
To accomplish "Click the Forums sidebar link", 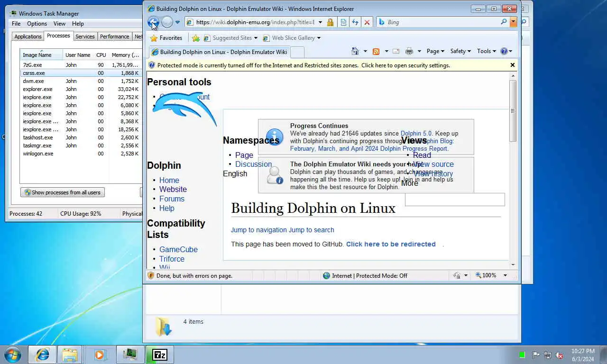I will coord(172,199).
